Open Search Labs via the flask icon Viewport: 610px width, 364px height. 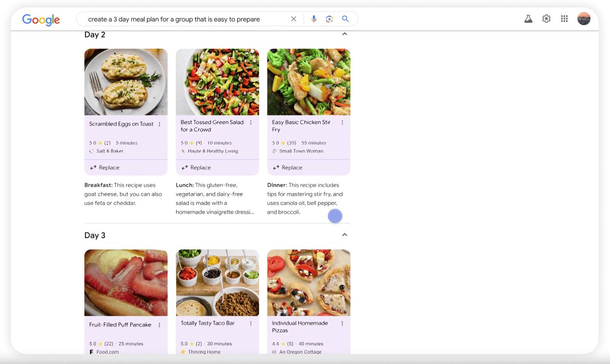[528, 19]
